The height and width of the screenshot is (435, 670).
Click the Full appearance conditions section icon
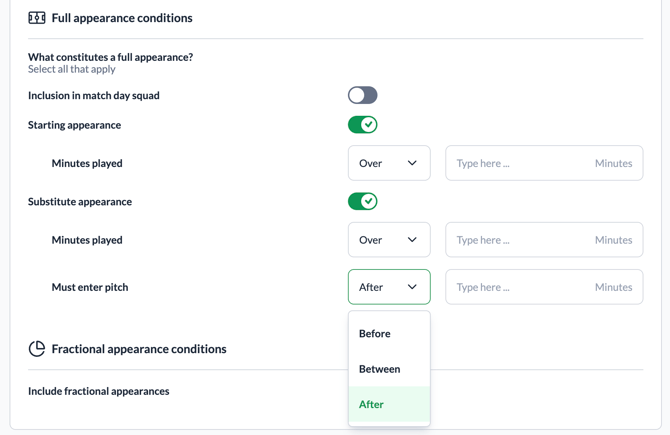[x=37, y=18]
